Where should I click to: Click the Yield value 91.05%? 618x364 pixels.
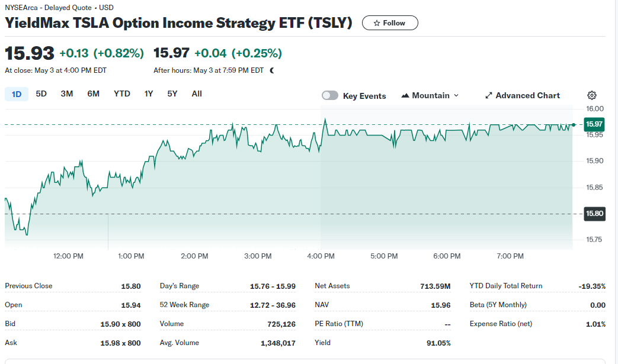tap(438, 343)
